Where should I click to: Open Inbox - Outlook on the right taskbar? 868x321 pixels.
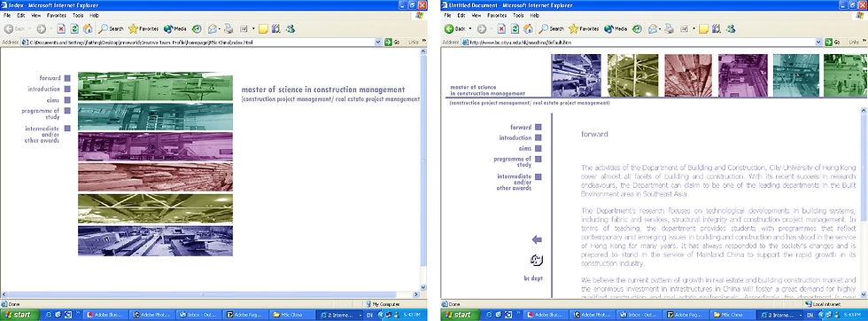(639, 315)
